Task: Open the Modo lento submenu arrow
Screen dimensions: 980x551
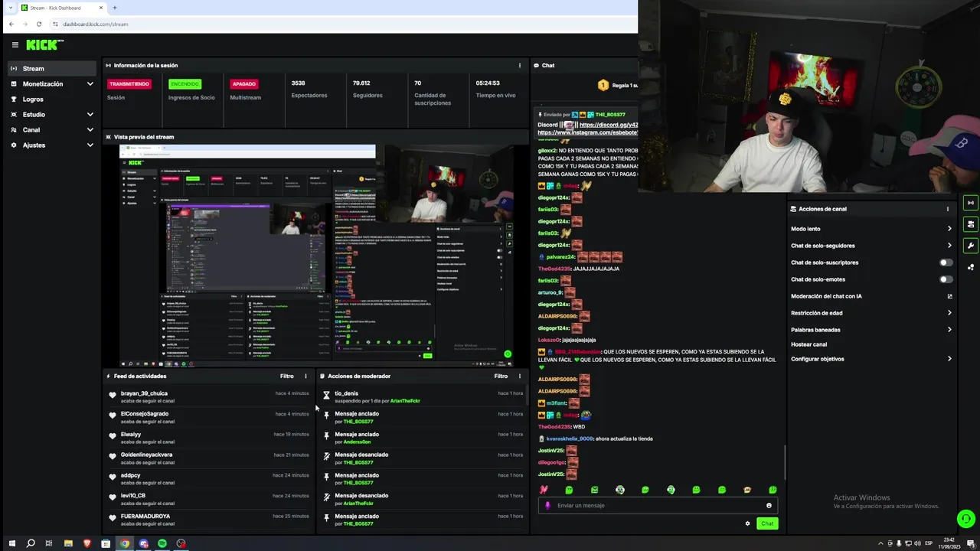Action: (x=949, y=229)
